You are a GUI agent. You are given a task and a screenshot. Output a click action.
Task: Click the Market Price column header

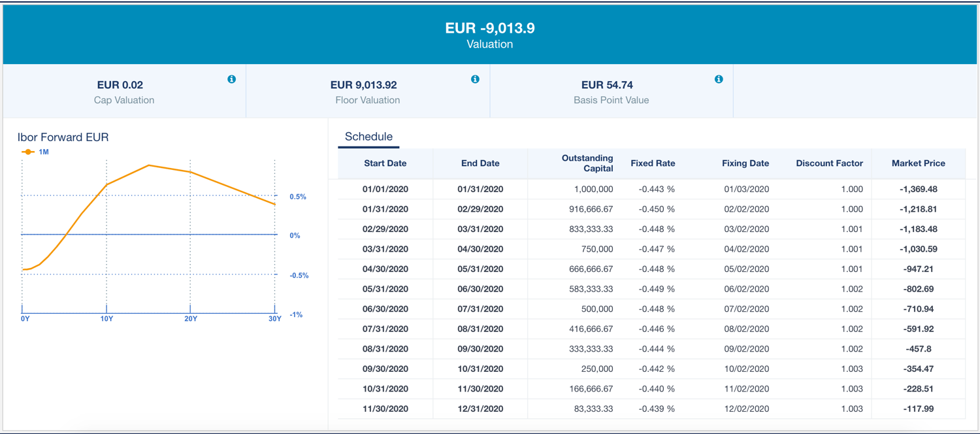click(918, 163)
